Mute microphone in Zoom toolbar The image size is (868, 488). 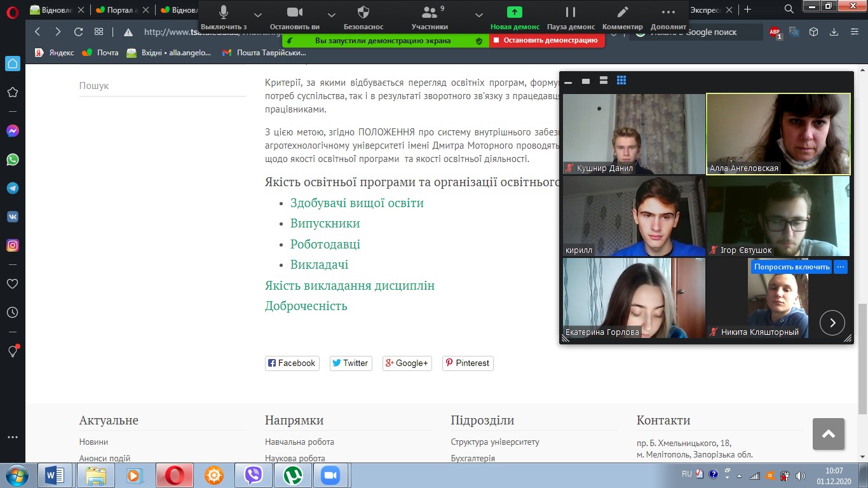pyautogui.click(x=224, y=13)
